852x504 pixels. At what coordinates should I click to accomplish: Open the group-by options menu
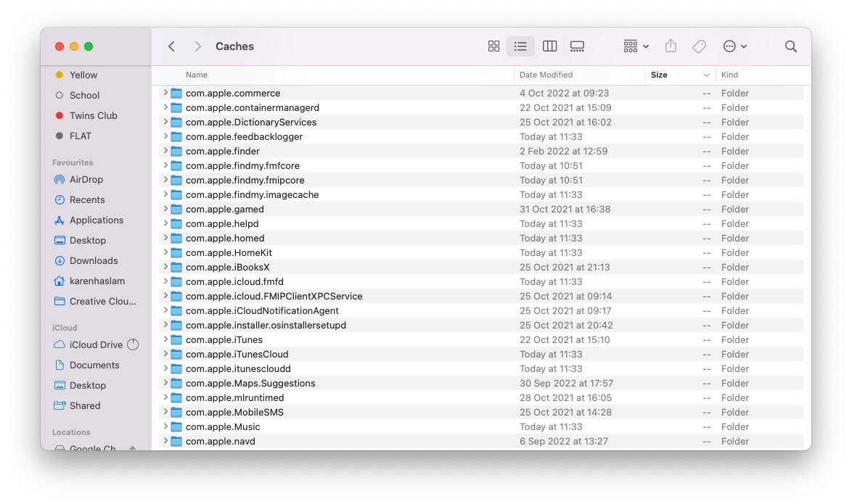click(636, 46)
